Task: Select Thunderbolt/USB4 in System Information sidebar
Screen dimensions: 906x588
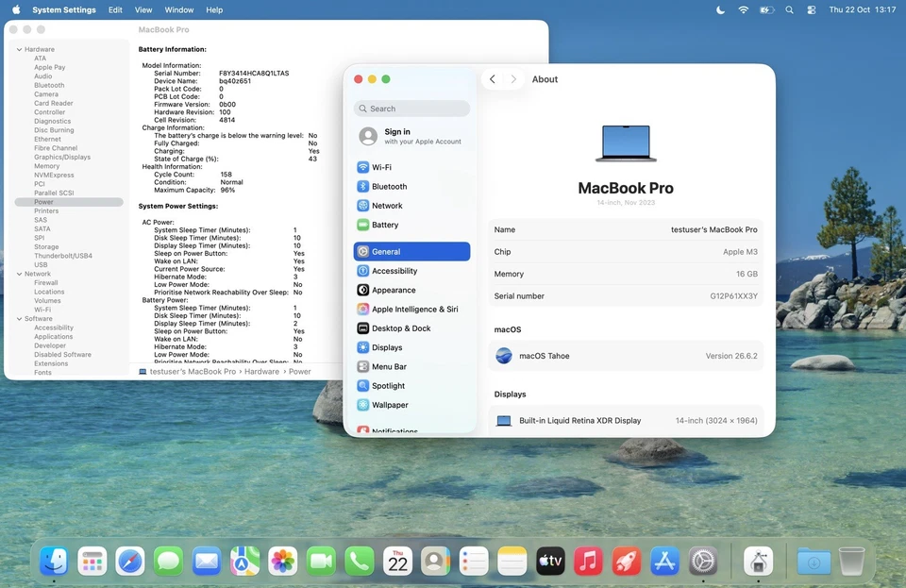Action: 63,256
